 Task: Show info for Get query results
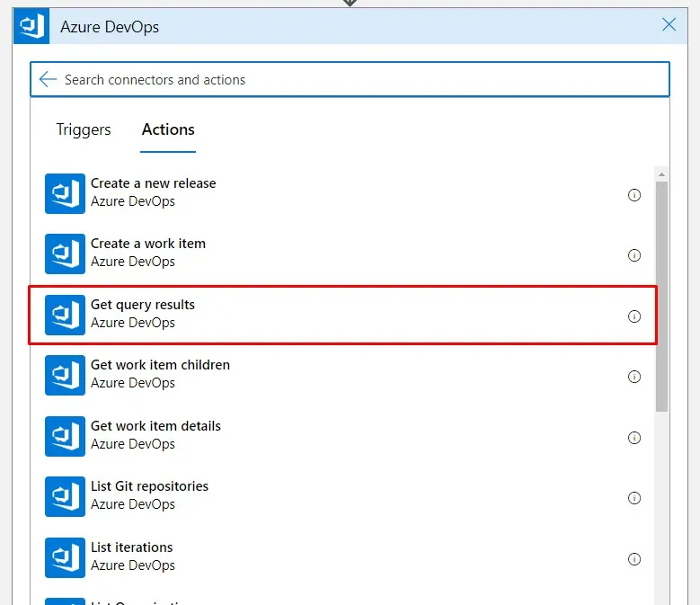click(634, 316)
